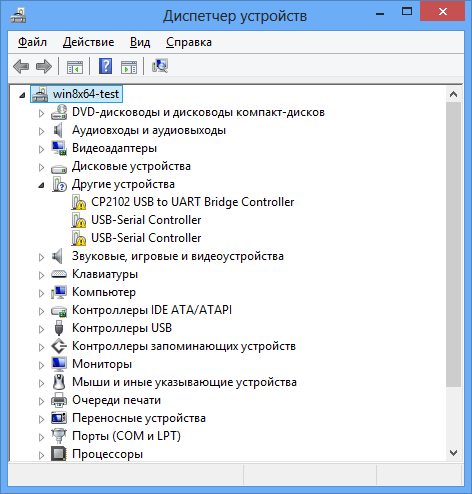This screenshot has height=494, width=472.
Task: Collapse the win8x64-test root node
Action: click(22, 95)
